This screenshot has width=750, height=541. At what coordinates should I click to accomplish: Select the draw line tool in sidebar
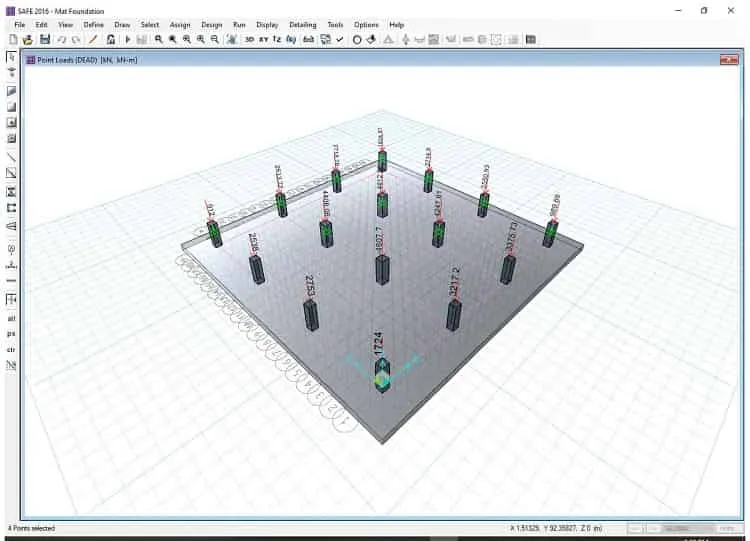point(11,157)
